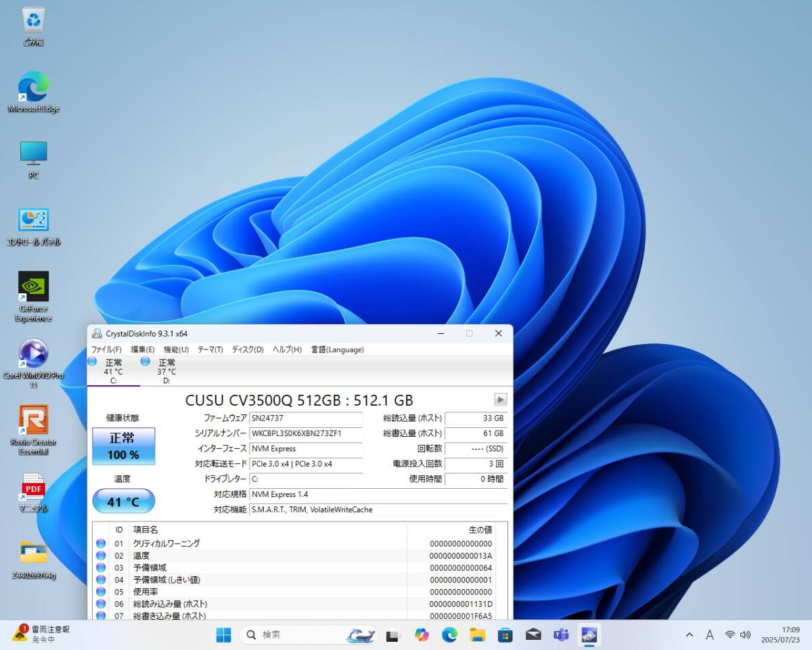Click the whale search highlight in the search box
Screen dimensions: 812x650
[x=361, y=635]
